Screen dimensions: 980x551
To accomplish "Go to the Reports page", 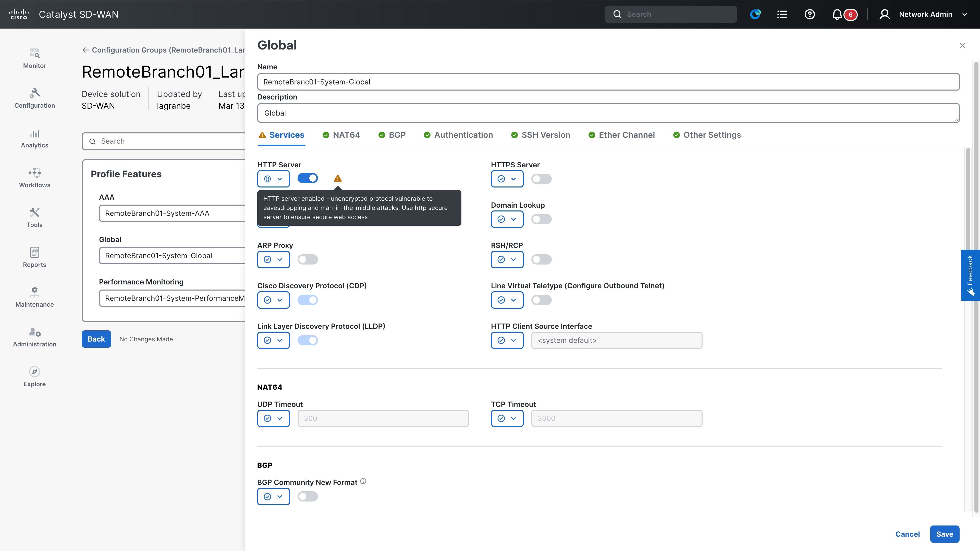I will pos(34,257).
